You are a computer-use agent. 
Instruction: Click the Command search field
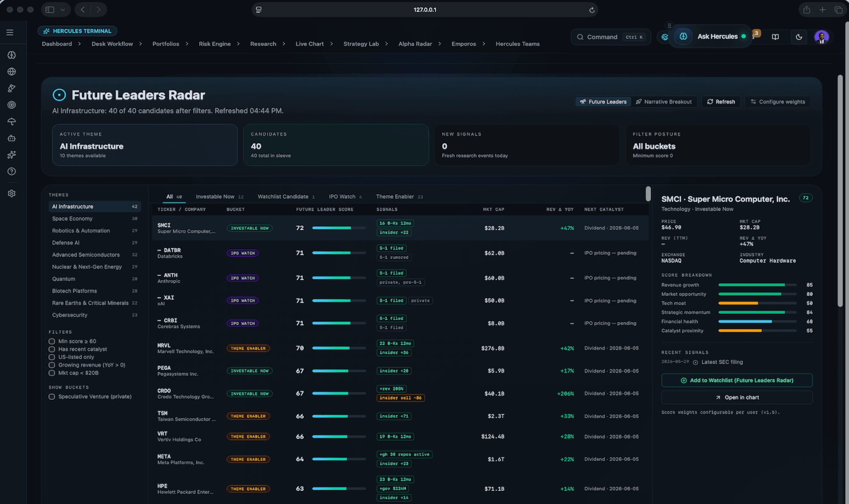point(611,37)
